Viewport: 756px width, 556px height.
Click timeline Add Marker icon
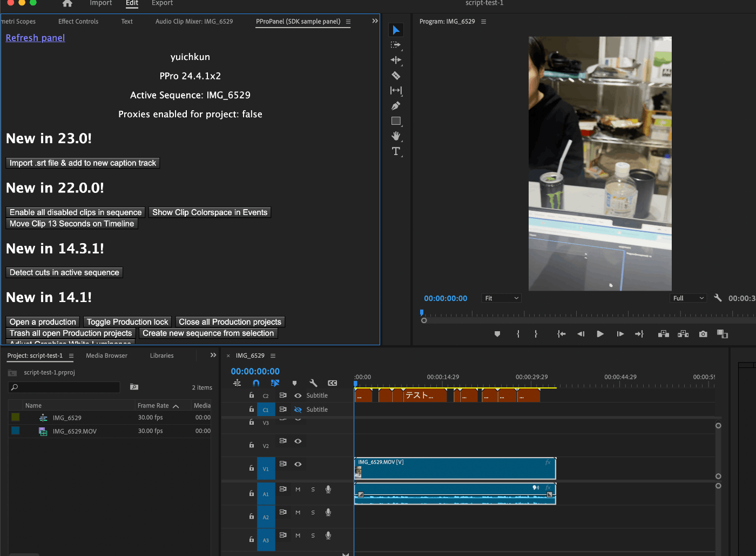coord(294,383)
